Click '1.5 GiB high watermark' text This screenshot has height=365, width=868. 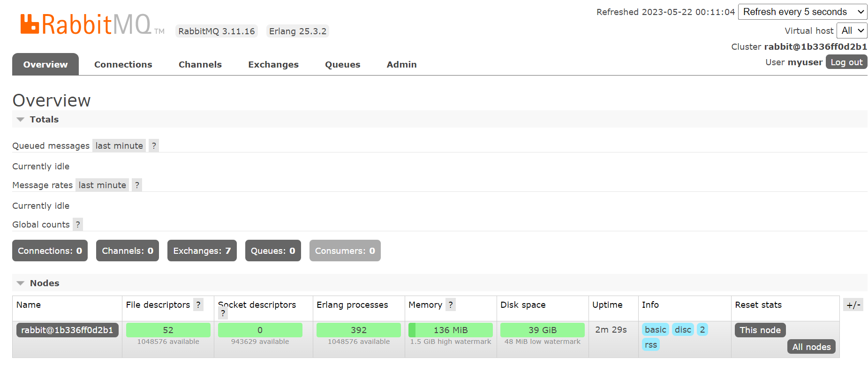[x=451, y=342]
